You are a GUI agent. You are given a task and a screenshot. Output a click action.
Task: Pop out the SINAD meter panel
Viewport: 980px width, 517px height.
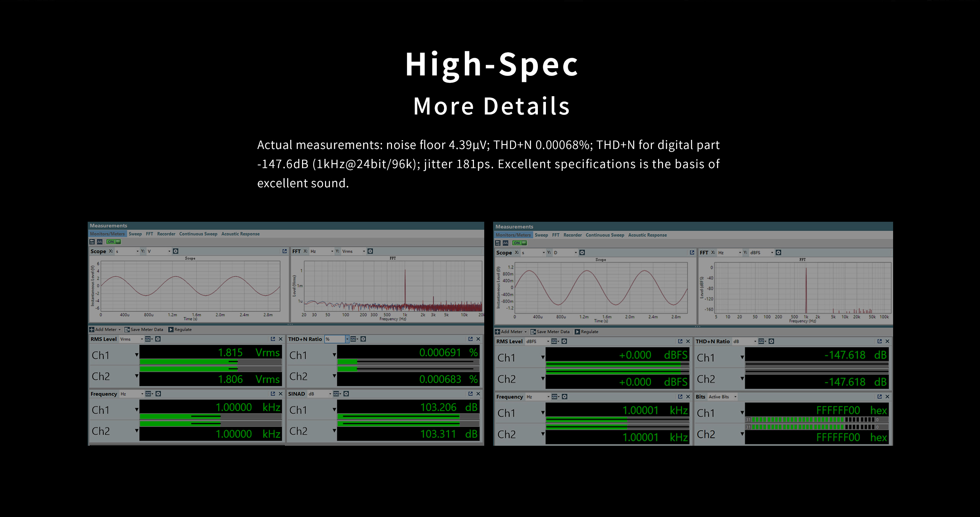click(470, 394)
